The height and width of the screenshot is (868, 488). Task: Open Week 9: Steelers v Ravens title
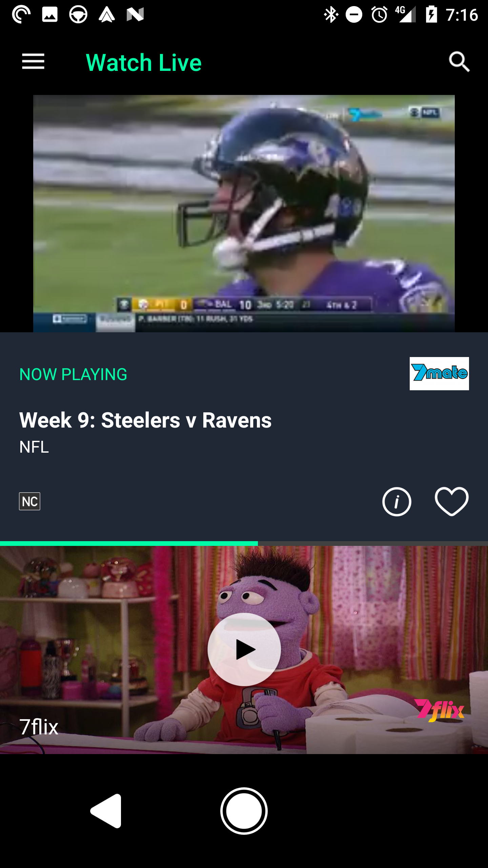(145, 420)
